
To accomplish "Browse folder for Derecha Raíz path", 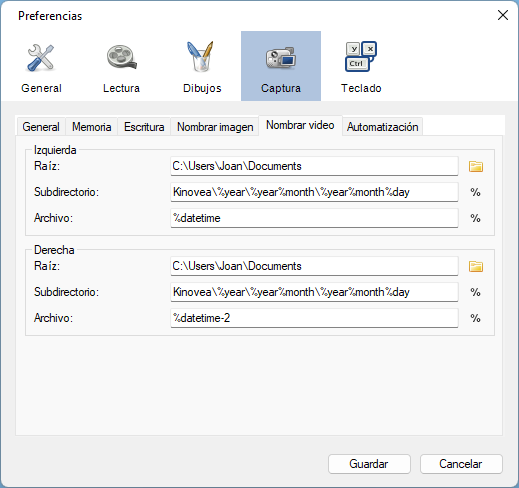I will coord(476,266).
